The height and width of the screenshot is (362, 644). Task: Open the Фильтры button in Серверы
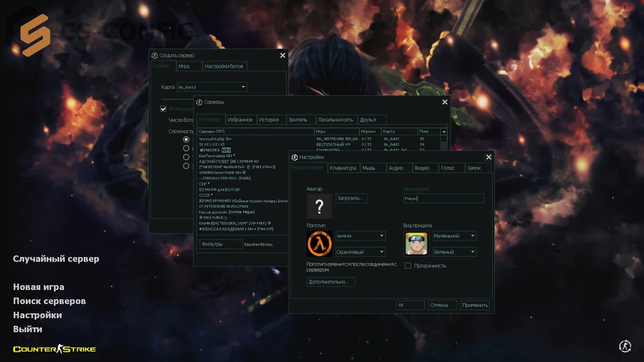coord(221,244)
